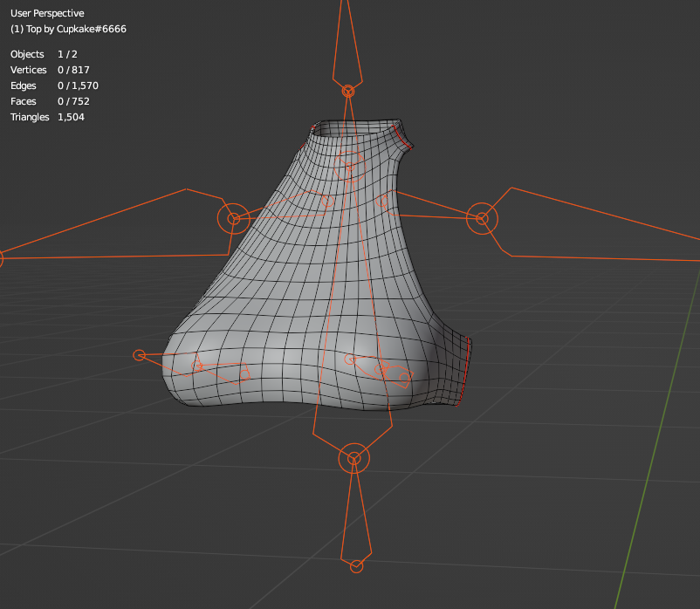Click the Faces count statistic
The width and height of the screenshot is (700, 609).
(x=48, y=101)
